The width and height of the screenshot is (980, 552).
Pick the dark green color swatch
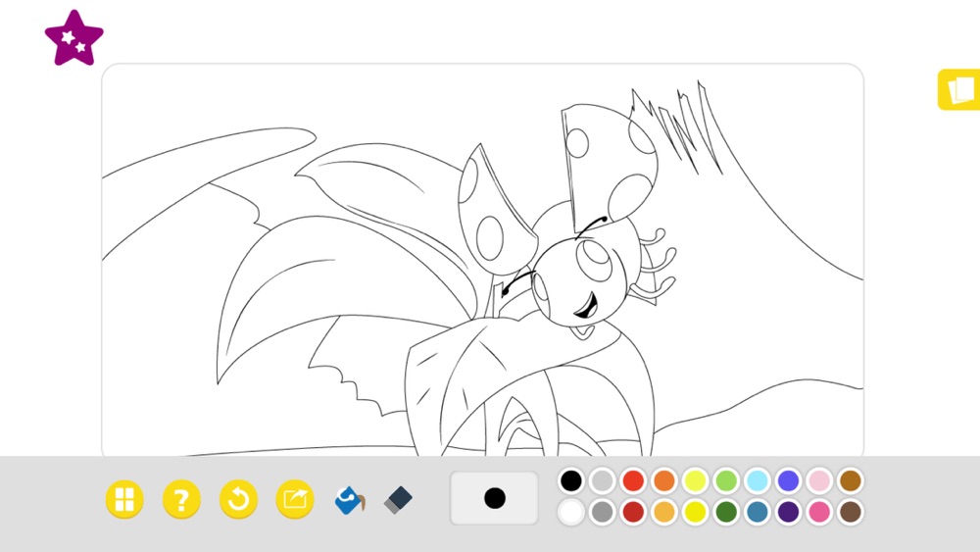(726, 512)
